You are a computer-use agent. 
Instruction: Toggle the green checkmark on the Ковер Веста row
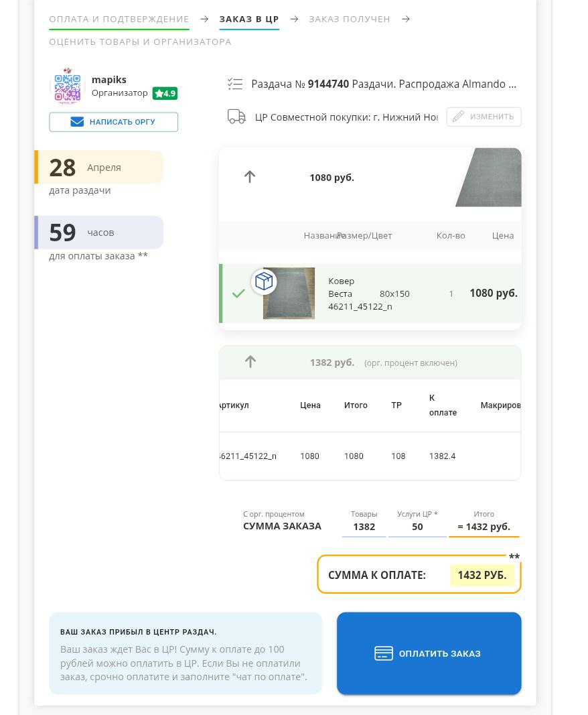[x=238, y=294]
